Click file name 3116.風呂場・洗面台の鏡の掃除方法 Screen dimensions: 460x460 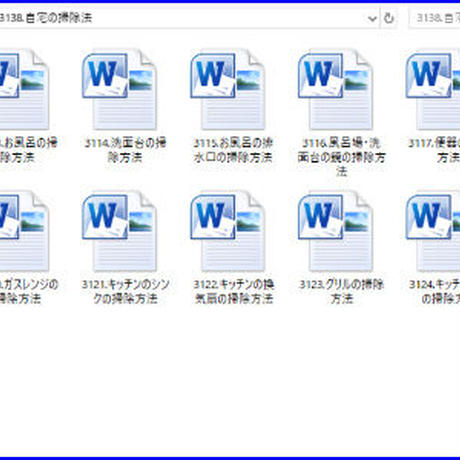point(342,157)
